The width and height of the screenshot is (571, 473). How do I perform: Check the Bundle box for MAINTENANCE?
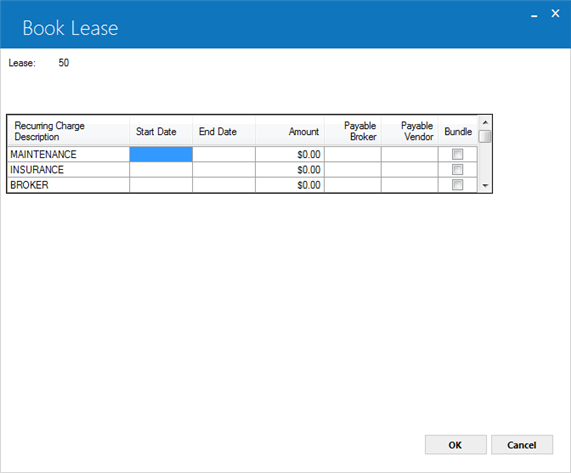(457, 154)
